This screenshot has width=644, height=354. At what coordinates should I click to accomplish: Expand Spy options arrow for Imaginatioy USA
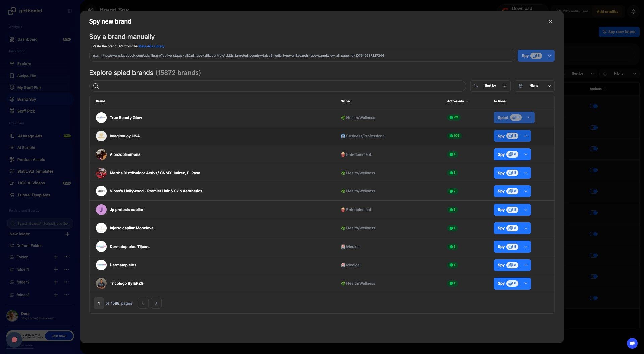[x=526, y=136]
